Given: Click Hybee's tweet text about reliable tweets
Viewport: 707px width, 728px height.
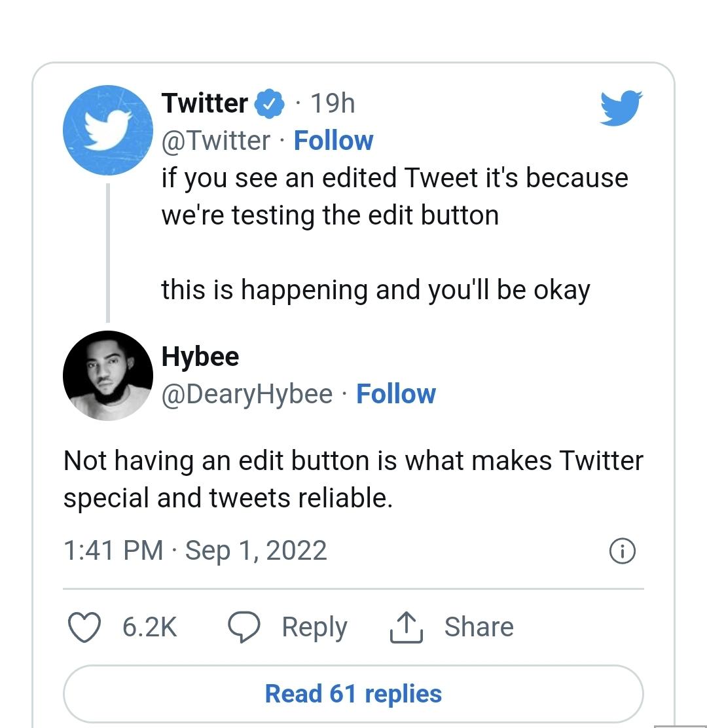Looking at the screenshot, I should 353,479.
